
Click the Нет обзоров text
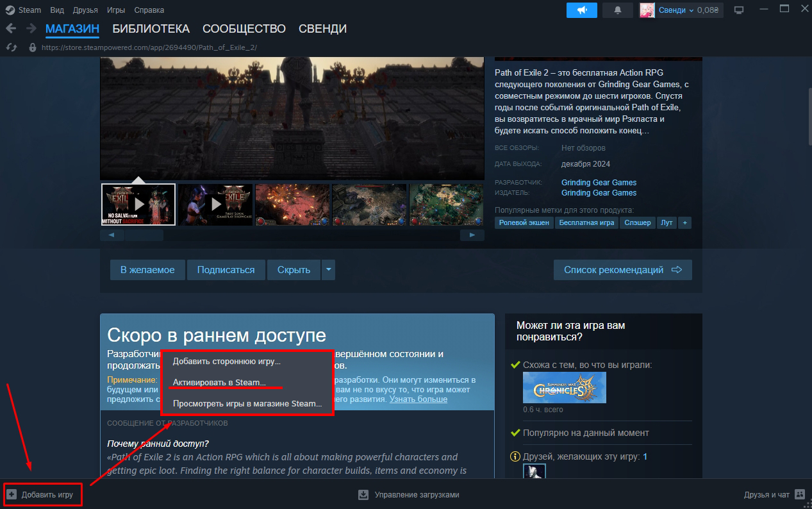583,148
